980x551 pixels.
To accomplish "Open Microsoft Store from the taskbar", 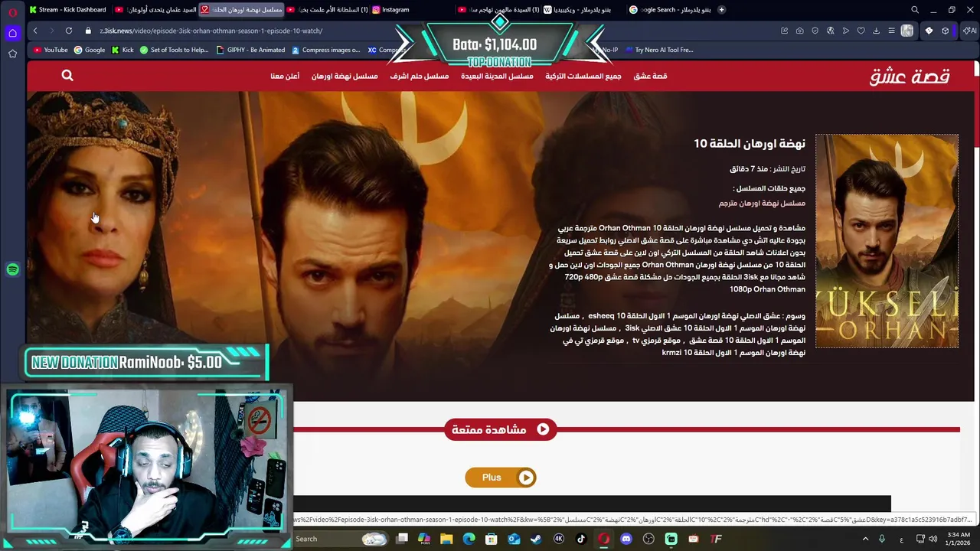I will (x=492, y=539).
